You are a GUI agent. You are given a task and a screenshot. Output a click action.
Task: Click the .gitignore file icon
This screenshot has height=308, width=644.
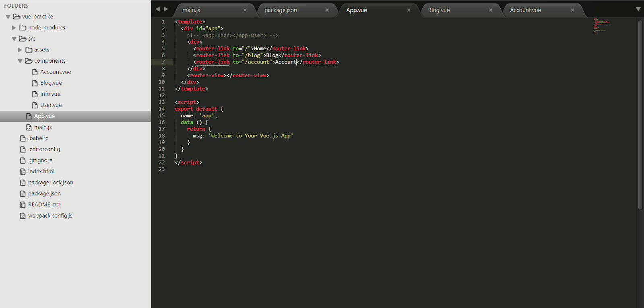click(x=23, y=160)
